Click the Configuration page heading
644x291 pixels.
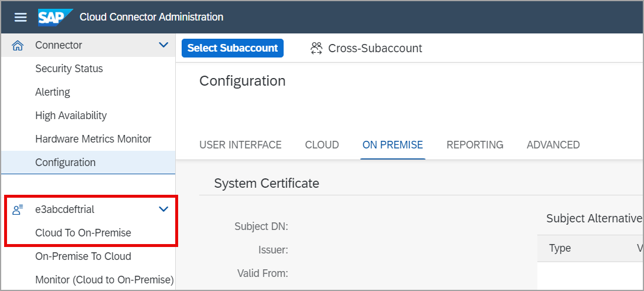click(243, 81)
